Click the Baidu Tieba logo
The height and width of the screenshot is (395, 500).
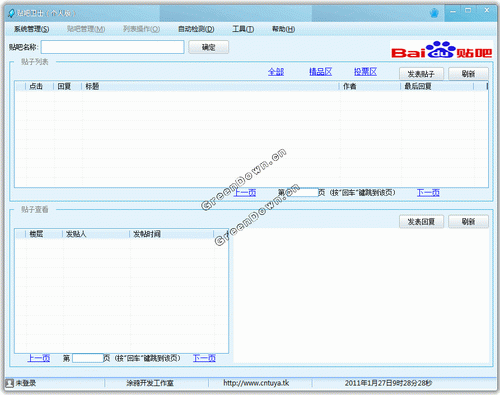(441, 50)
